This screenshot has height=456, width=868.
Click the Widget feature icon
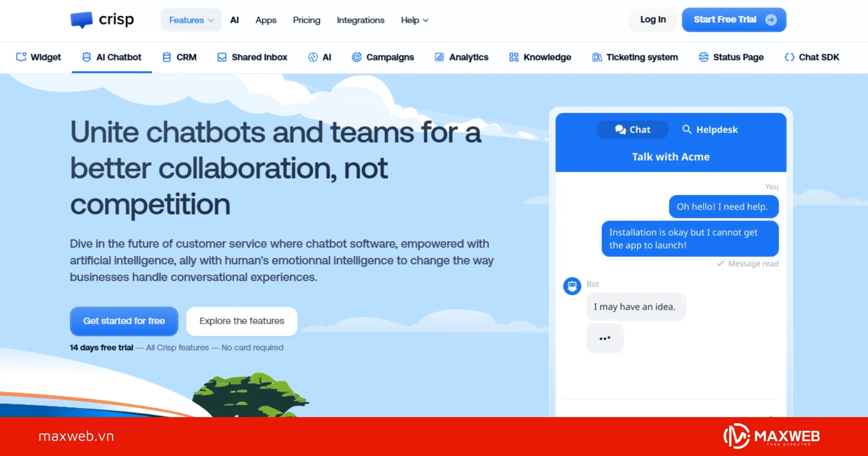(x=22, y=57)
